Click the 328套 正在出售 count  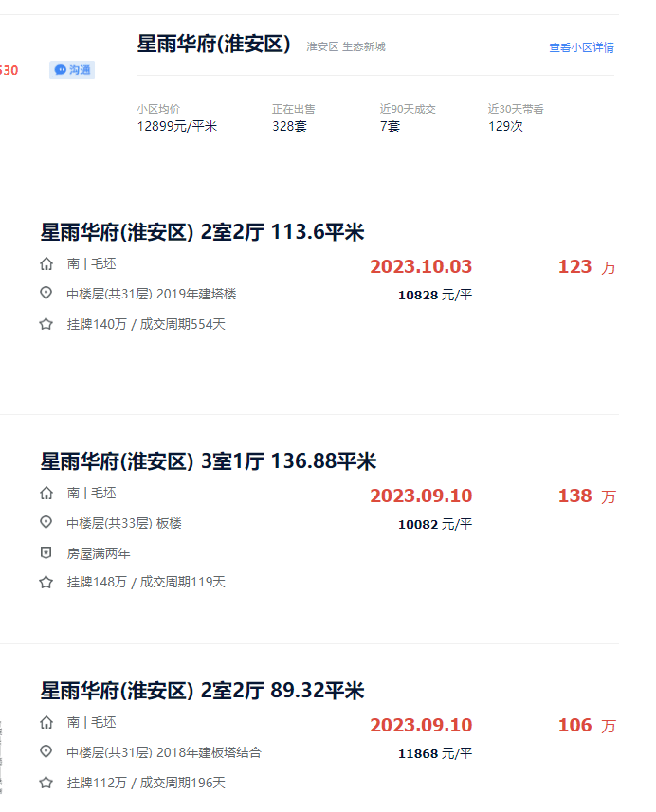point(289,126)
